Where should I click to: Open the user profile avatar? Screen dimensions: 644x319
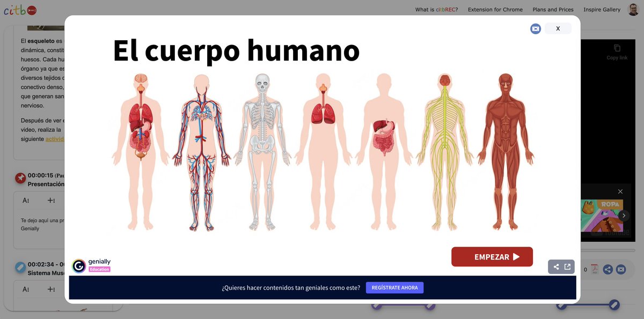634,10
